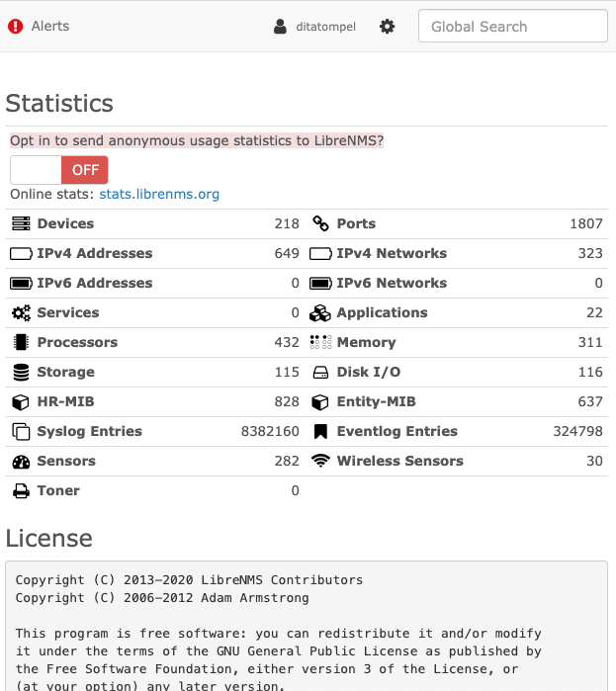Click the IPv6 Addresses icon

pyautogui.click(x=21, y=283)
